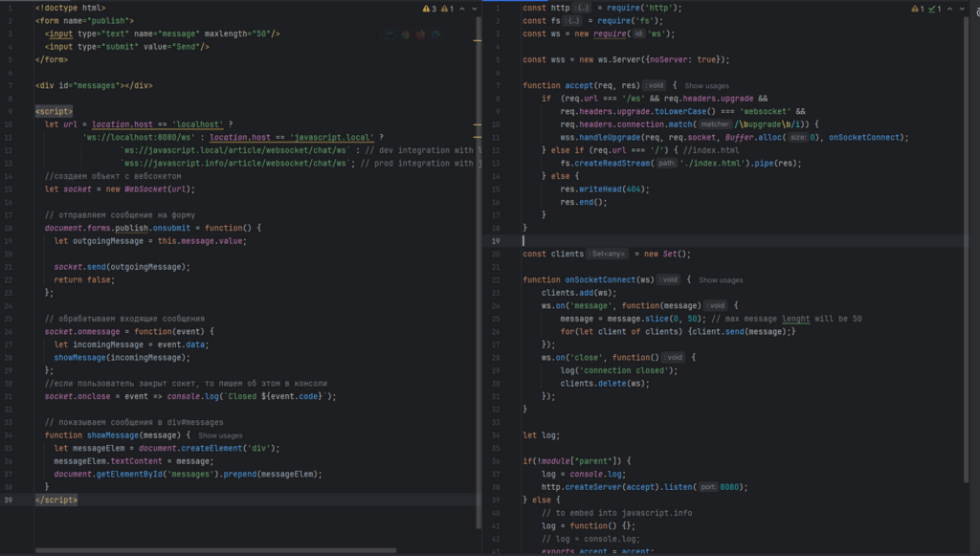This screenshot has height=556, width=980.
Task: Open the HTML page in Firefox
Action: pos(420,34)
